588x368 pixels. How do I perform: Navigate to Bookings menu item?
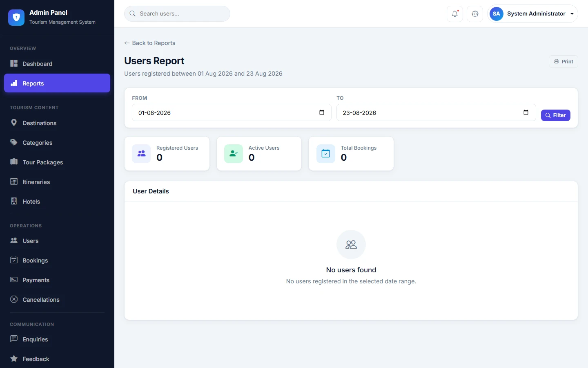click(x=57, y=260)
